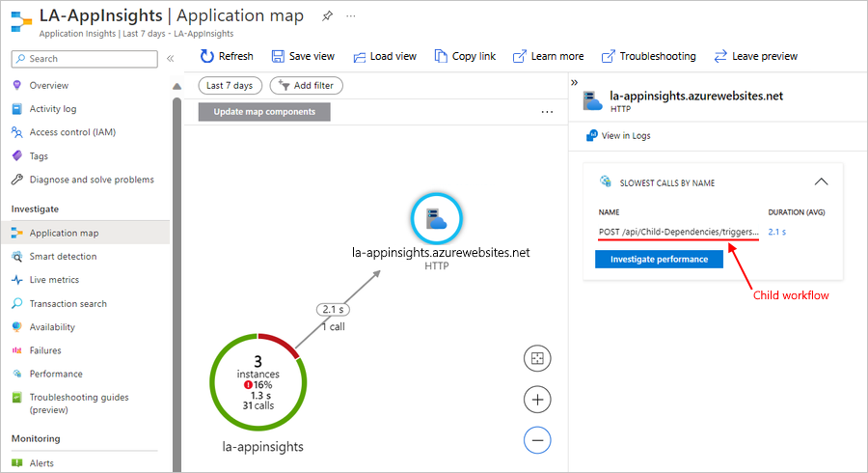The height and width of the screenshot is (473, 868).
Task: Open View in Logs link
Action: click(626, 136)
